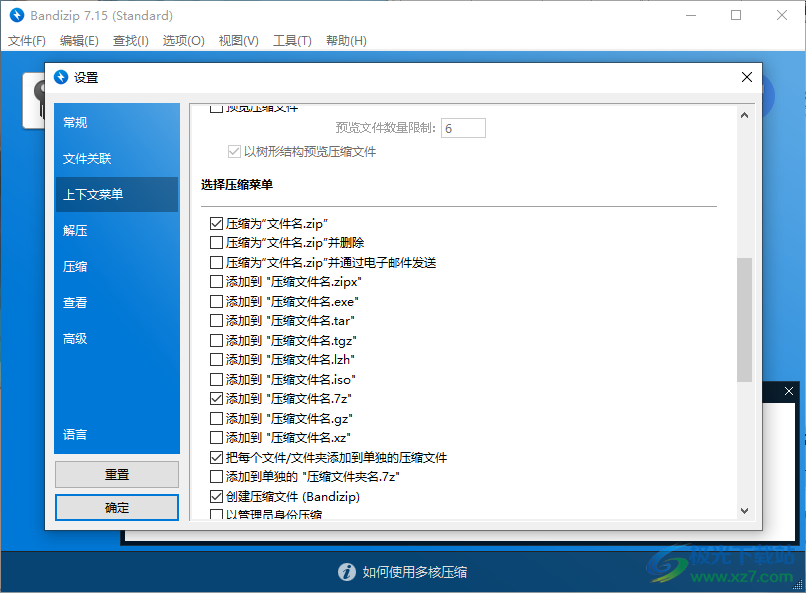Click the settings list scrollbar thumb

(744, 320)
